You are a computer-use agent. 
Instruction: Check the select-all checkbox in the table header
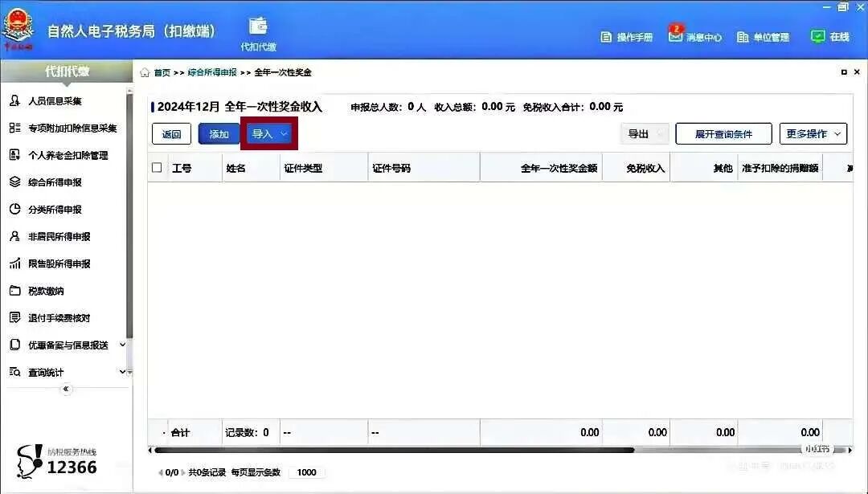tap(158, 166)
